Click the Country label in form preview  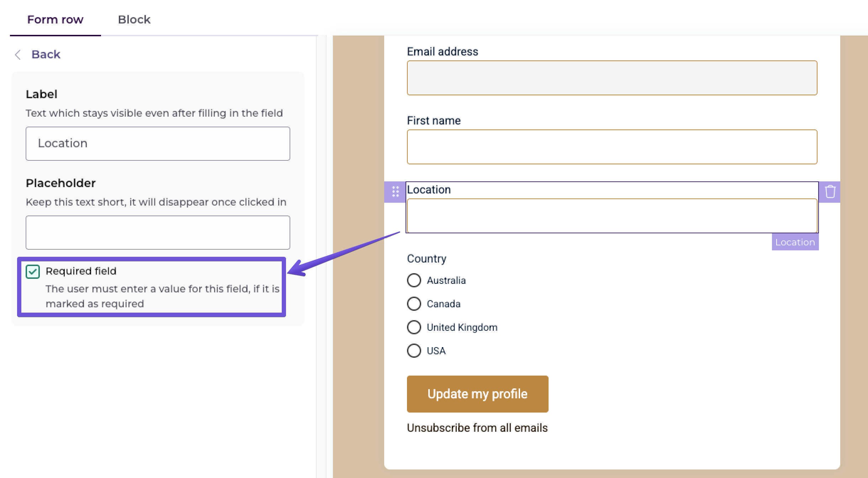426,259
